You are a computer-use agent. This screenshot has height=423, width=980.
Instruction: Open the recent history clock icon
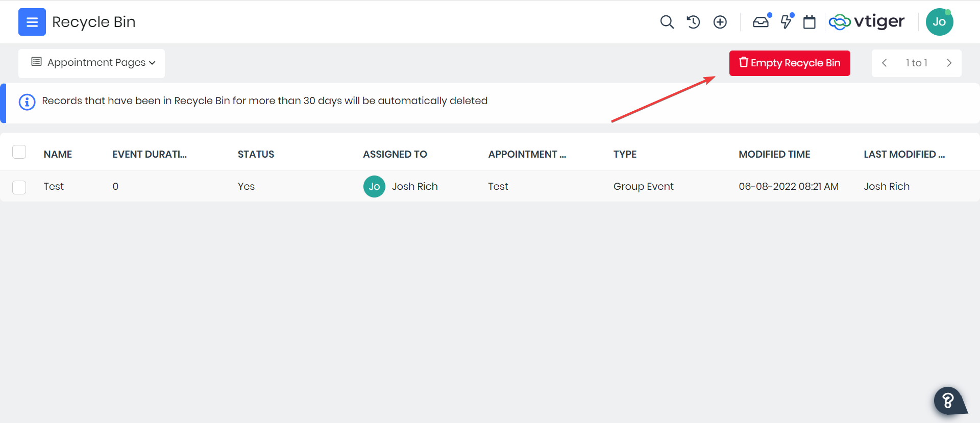pyautogui.click(x=693, y=22)
